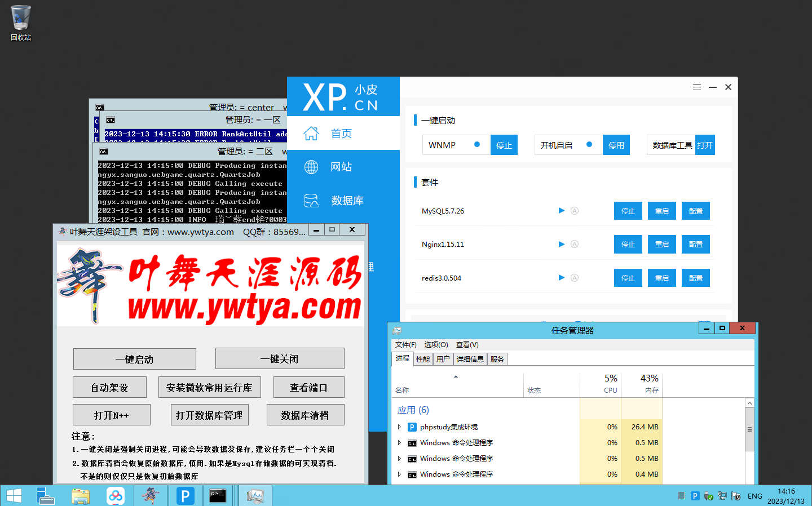Switch to the Task Manager taskbar icon

[255, 495]
